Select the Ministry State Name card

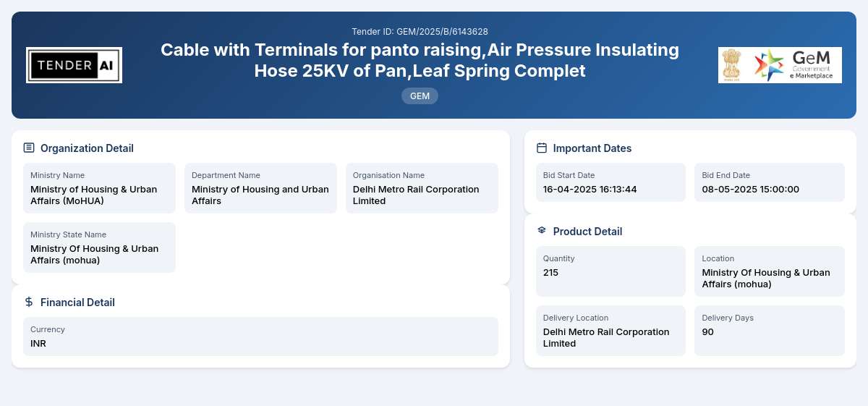pyautogui.click(x=99, y=248)
